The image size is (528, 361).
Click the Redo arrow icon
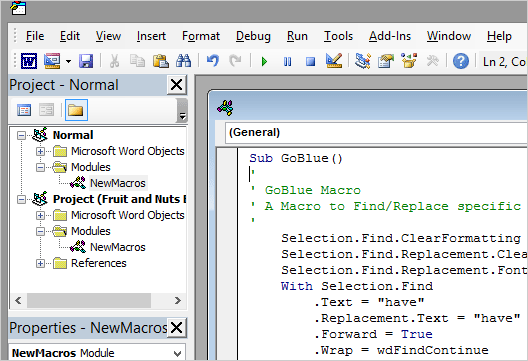(235, 61)
